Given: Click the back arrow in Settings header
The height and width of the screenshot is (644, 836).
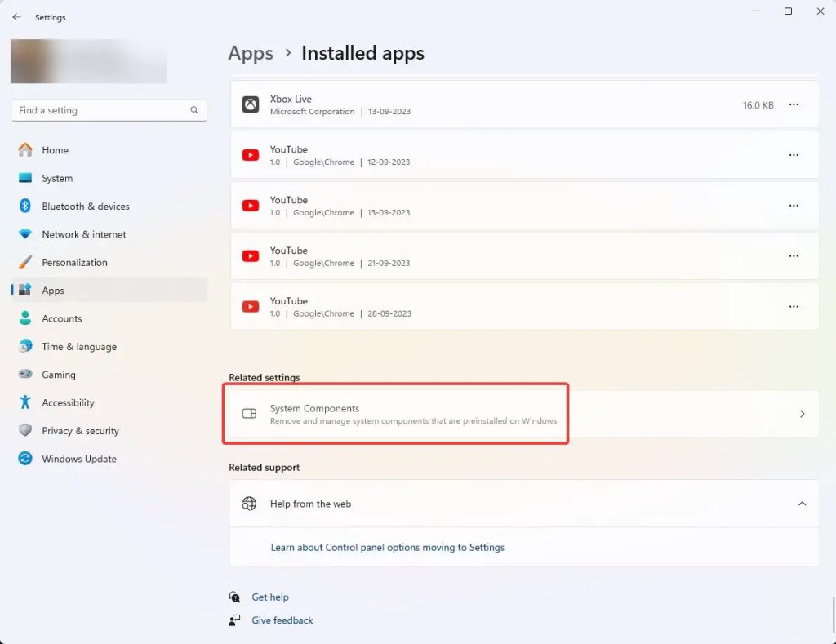Looking at the screenshot, I should [16, 17].
